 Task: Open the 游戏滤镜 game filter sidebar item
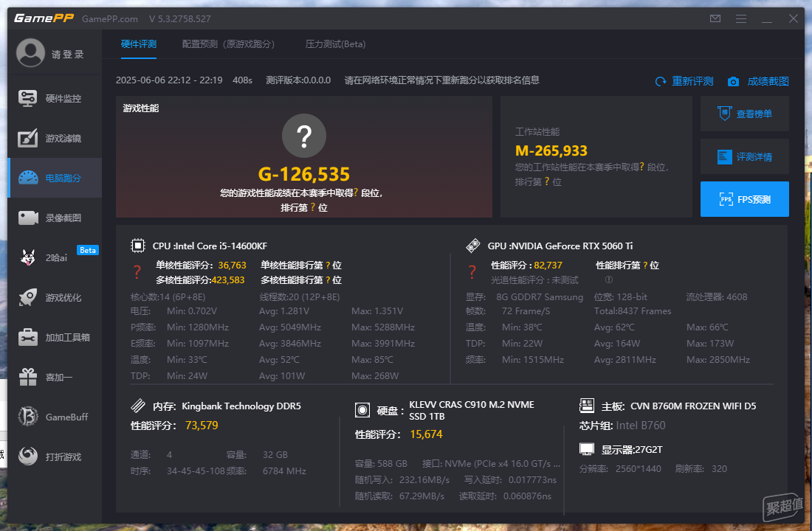pos(55,138)
